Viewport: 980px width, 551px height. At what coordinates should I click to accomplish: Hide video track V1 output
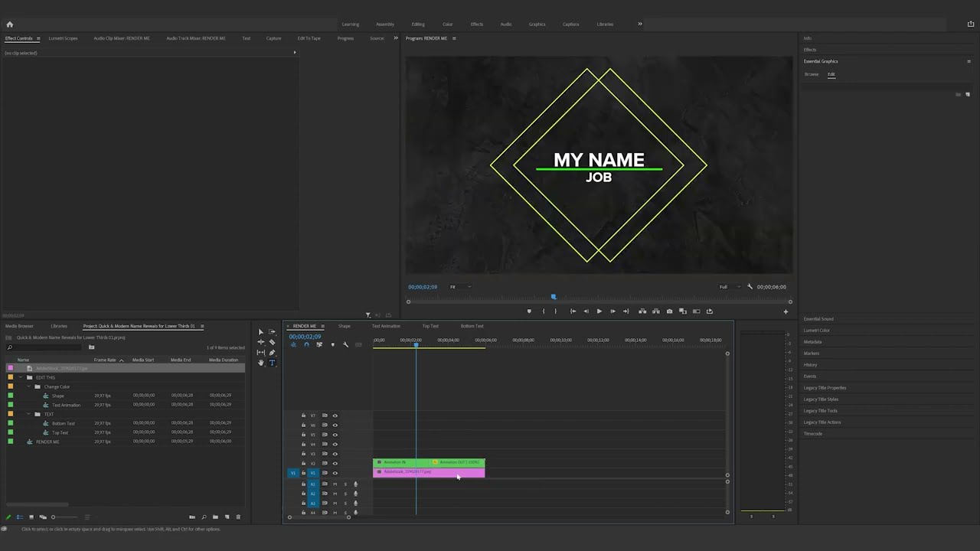[335, 473]
